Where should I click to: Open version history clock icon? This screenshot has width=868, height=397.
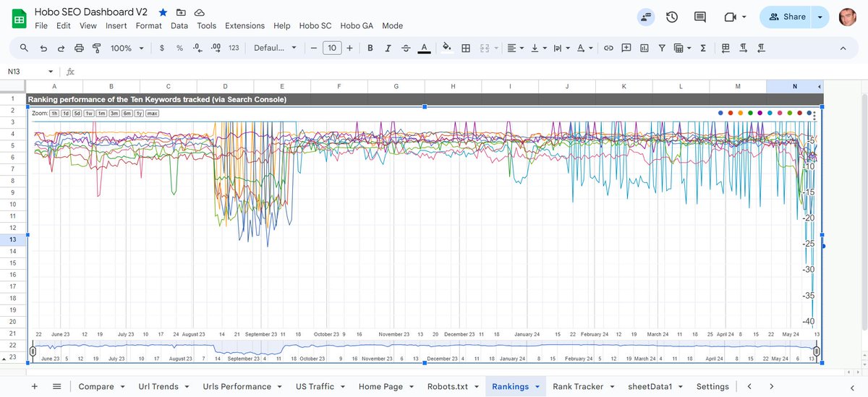672,17
